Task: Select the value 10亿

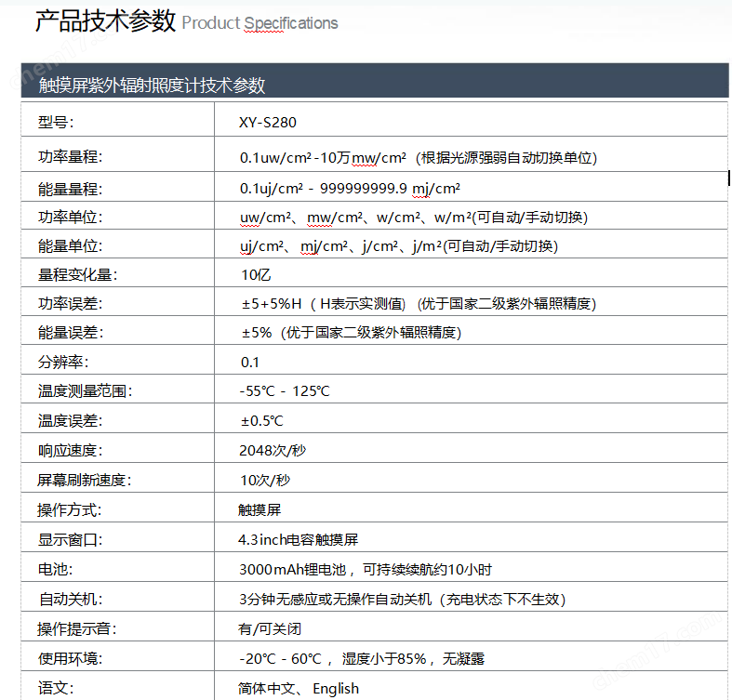Action: (x=256, y=275)
